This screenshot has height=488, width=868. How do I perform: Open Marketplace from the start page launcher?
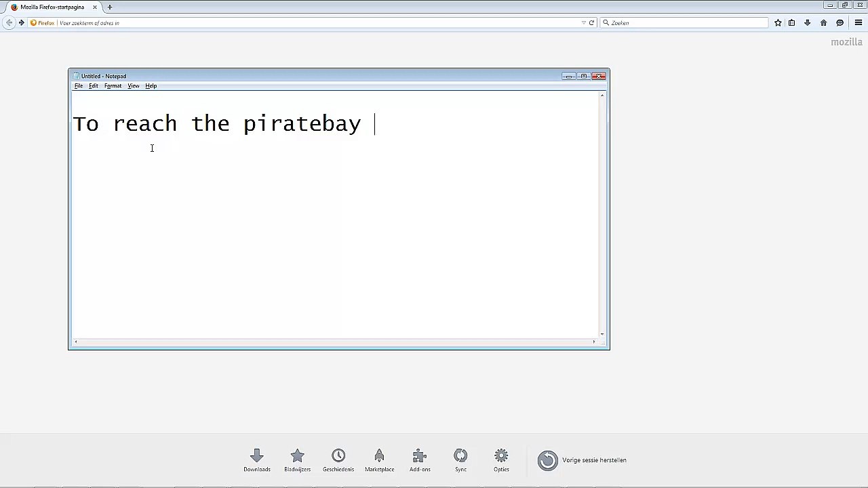pos(379,460)
